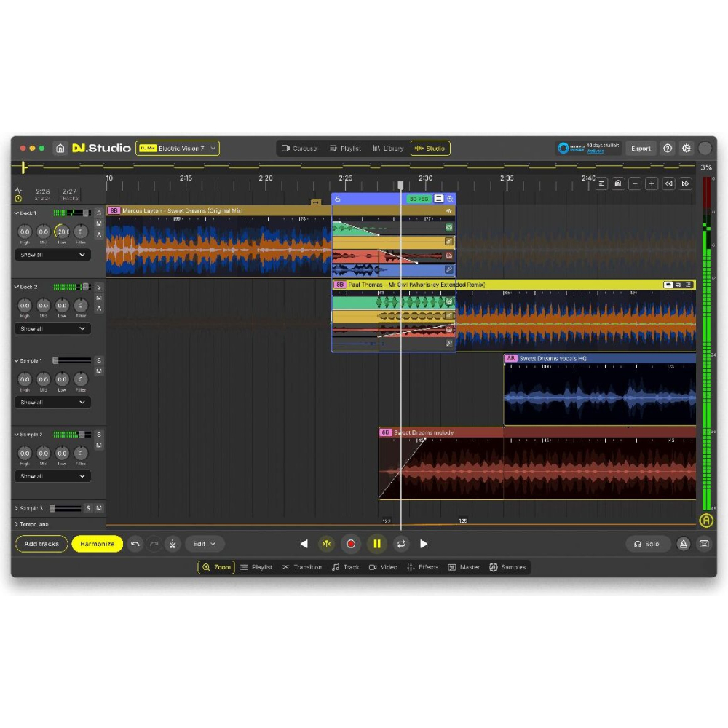This screenshot has height=728, width=728.
Task: Open app settings via gear icon
Action: click(686, 148)
